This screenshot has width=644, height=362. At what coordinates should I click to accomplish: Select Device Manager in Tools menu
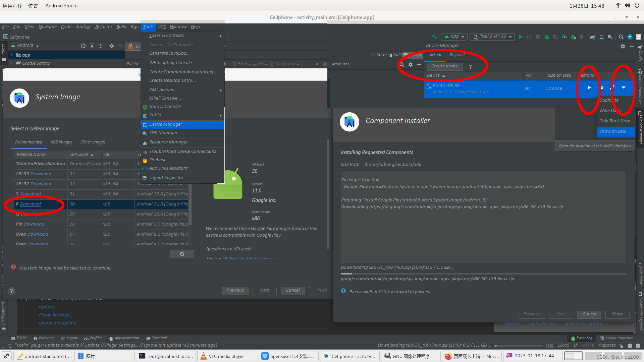tap(182, 124)
